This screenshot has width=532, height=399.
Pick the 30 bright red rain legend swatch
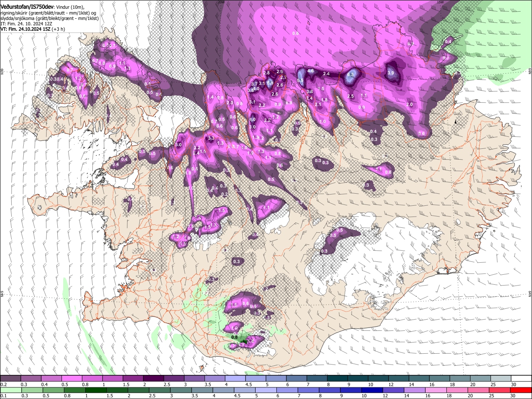(x=521, y=390)
